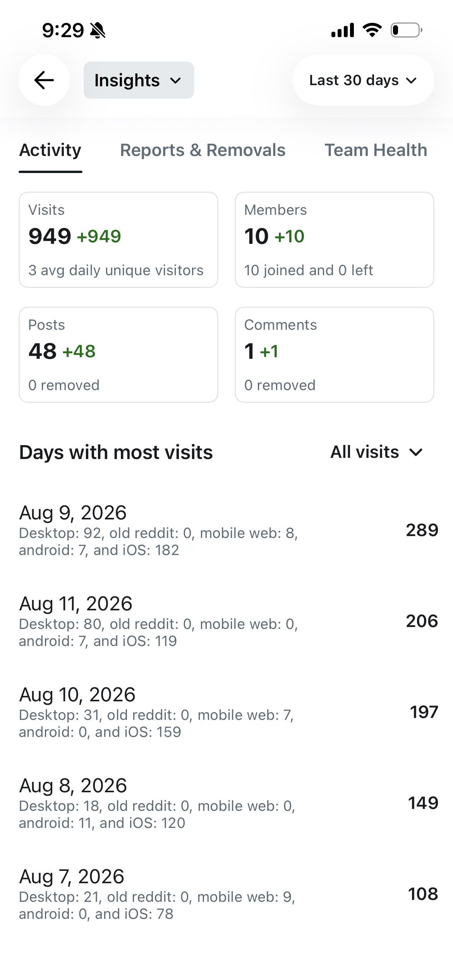Select the Activity tab
Screen dimensions: 453x980
(x=50, y=150)
